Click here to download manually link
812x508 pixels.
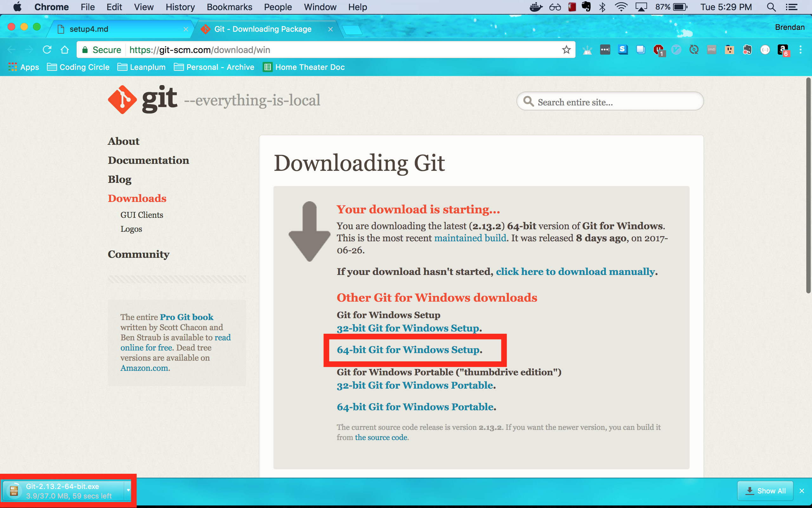pos(575,271)
